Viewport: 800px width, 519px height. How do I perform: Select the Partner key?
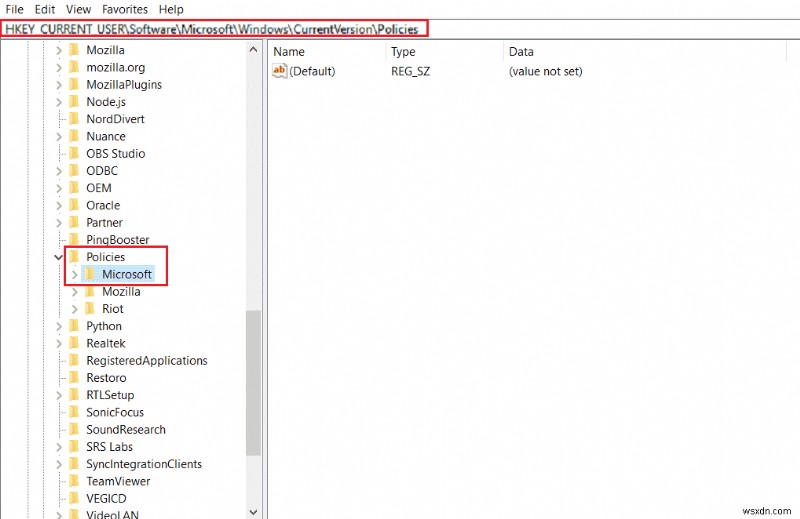pyautogui.click(x=104, y=223)
